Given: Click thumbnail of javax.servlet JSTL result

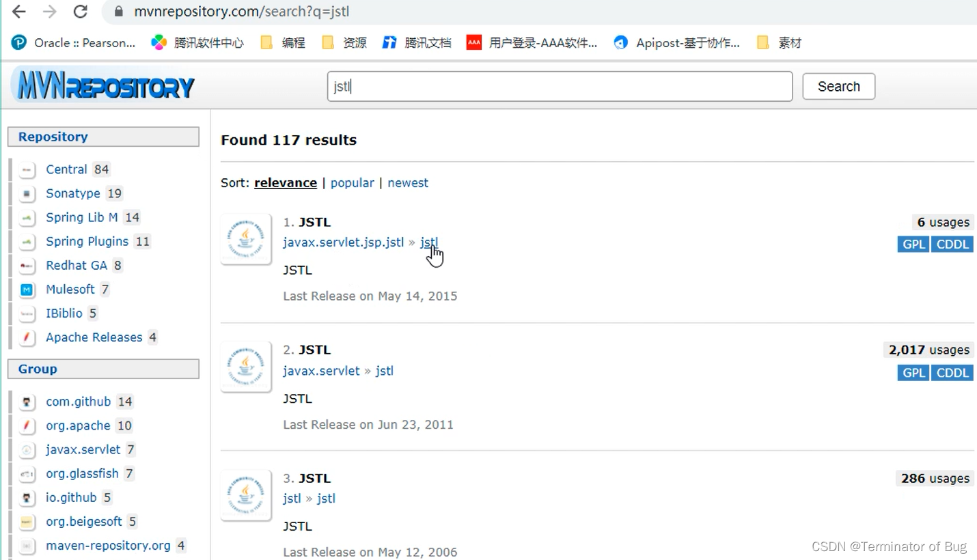Looking at the screenshot, I should coord(246,367).
